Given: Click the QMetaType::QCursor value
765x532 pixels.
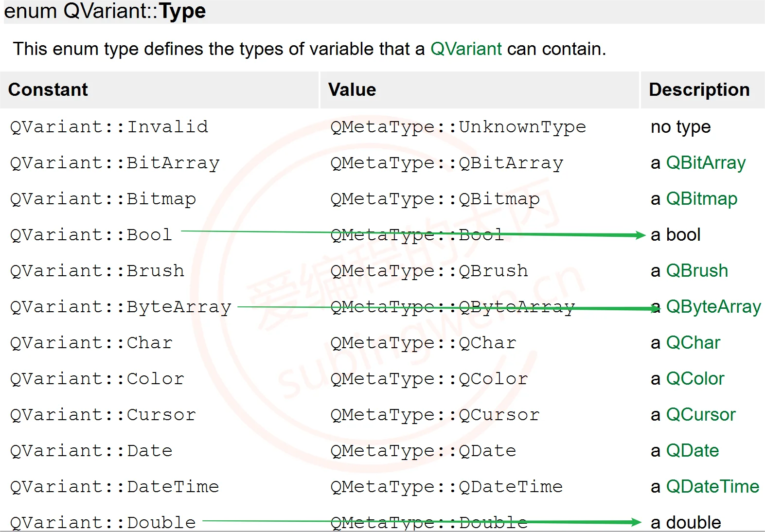Looking at the screenshot, I should point(435,415).
